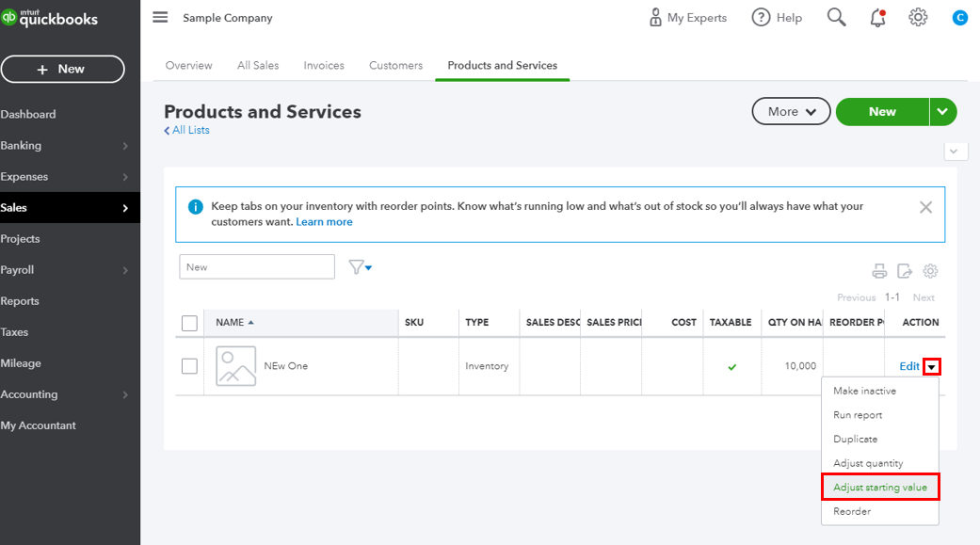980x545 pixels.
Task: Open the arrow next to green New button
Action: click(x=943, y=111)
